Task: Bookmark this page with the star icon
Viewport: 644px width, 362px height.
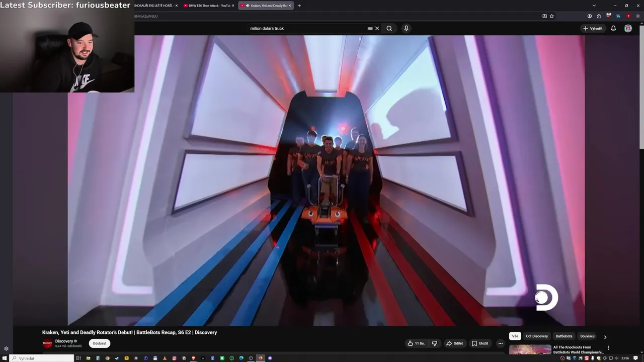Action: (551, 16)
